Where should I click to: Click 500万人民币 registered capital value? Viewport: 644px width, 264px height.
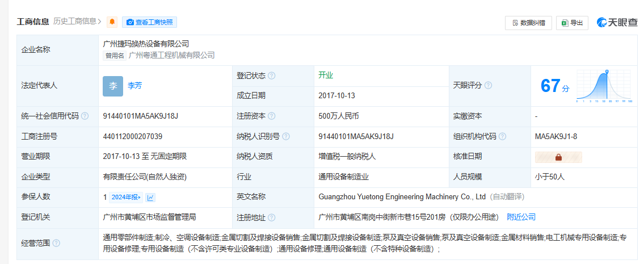339,116
